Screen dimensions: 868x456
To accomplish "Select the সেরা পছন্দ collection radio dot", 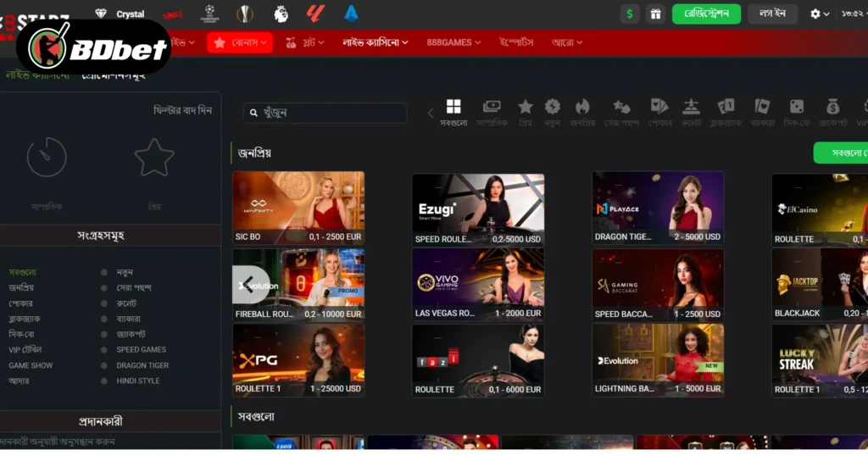I will [103, 288].
